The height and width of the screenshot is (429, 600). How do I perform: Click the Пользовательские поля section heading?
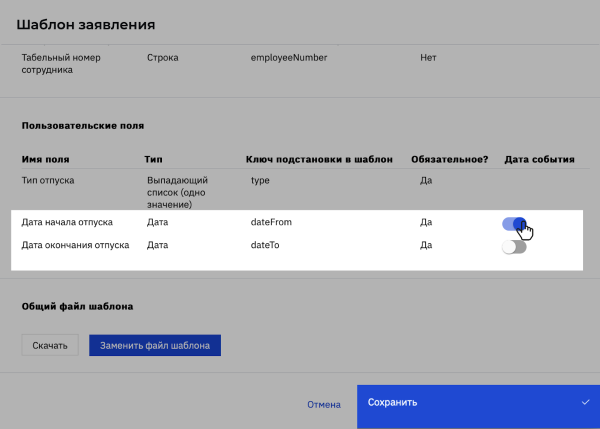[83, 126]
